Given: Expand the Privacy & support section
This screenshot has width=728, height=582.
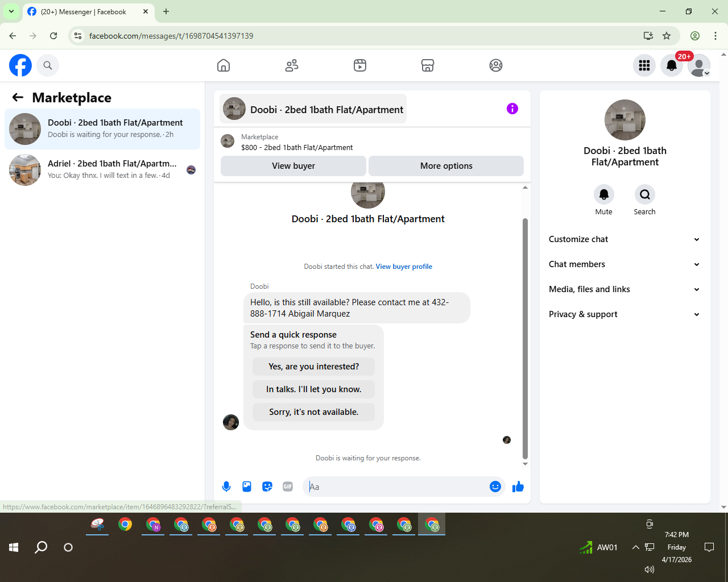Looking at the screenshot, I should point(624,314).
